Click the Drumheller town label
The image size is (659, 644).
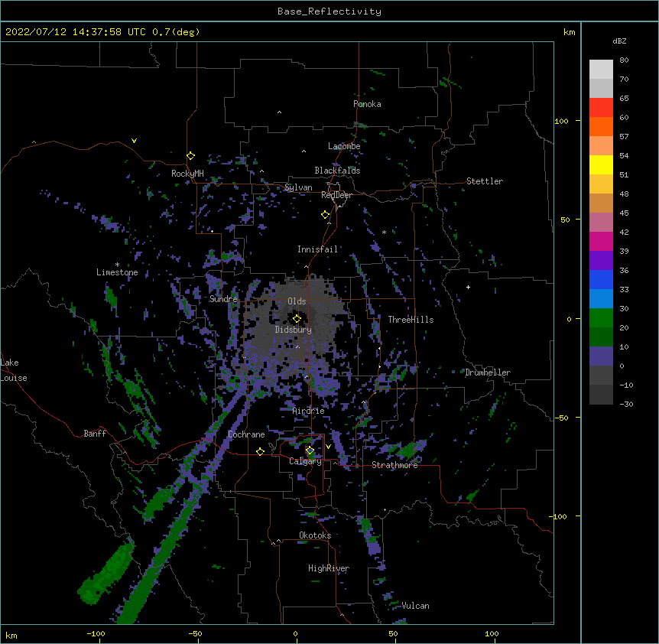tap(488, 372)
